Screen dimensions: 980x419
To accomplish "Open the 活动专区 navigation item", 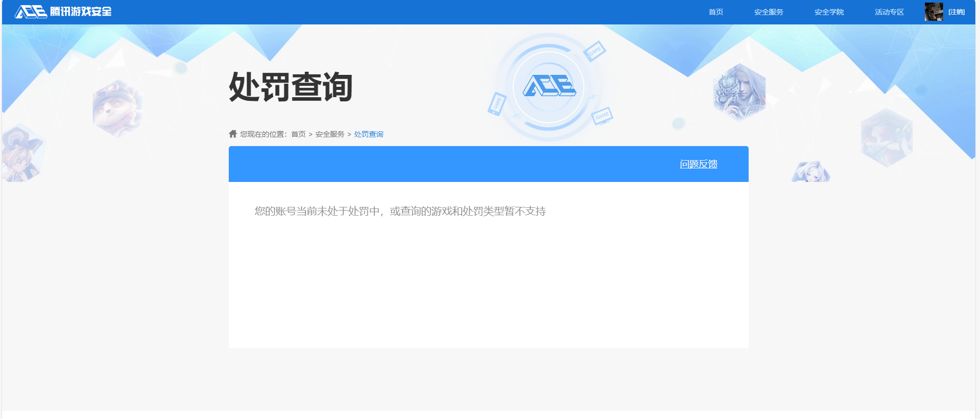I will click(889, 12).
